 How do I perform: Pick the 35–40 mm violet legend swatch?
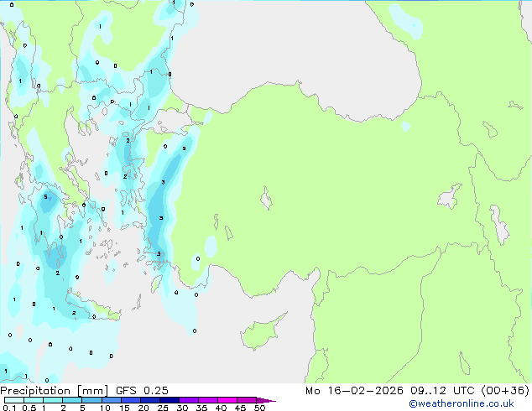(x=207, y=400)
